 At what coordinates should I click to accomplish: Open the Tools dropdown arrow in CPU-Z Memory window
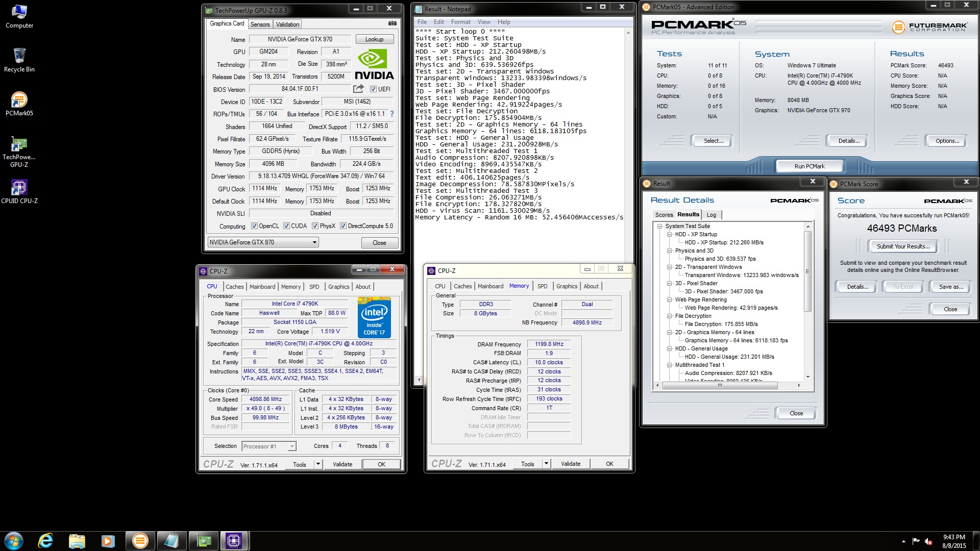point(546,464)
